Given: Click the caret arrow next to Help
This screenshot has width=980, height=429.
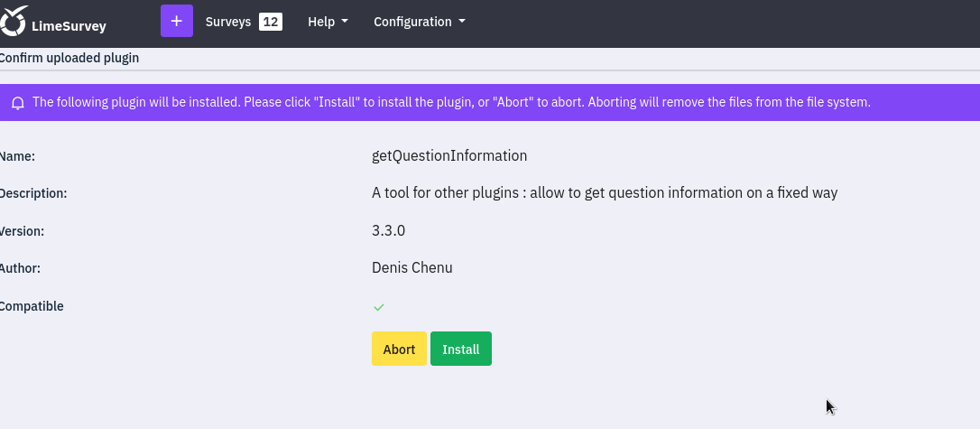Looking at the screenshot, I should pyautogui.click(x=345, y=22).
